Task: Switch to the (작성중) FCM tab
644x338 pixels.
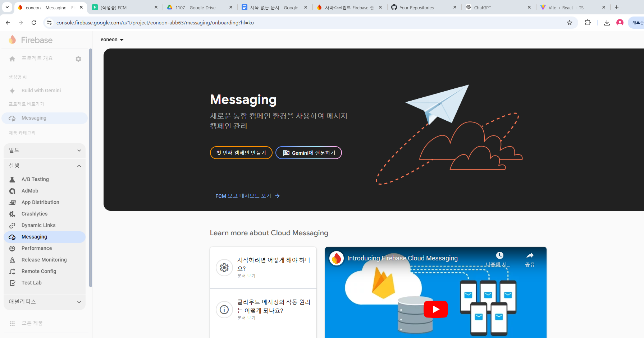Action: pyautogui.click(x=124, y=8)
